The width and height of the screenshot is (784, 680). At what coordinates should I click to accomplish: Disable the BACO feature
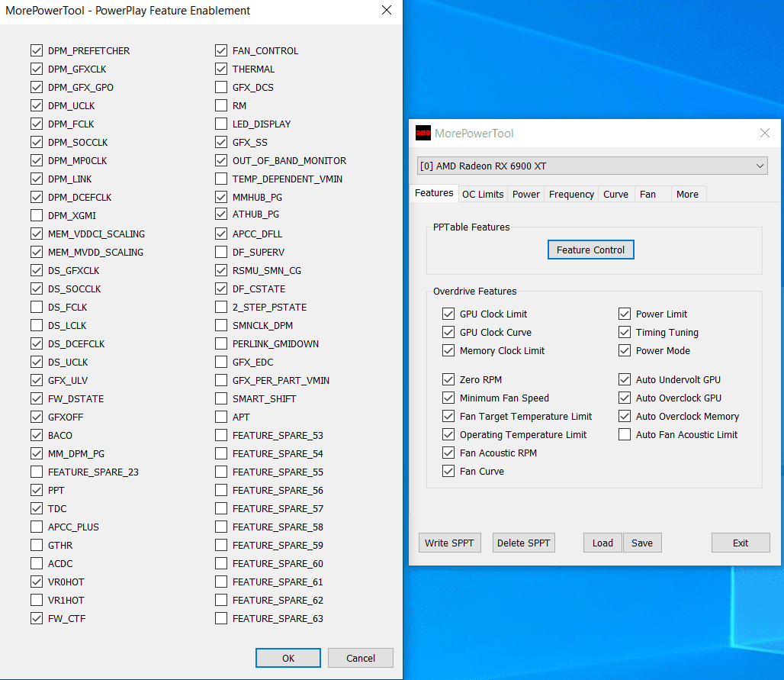point(37,435)
